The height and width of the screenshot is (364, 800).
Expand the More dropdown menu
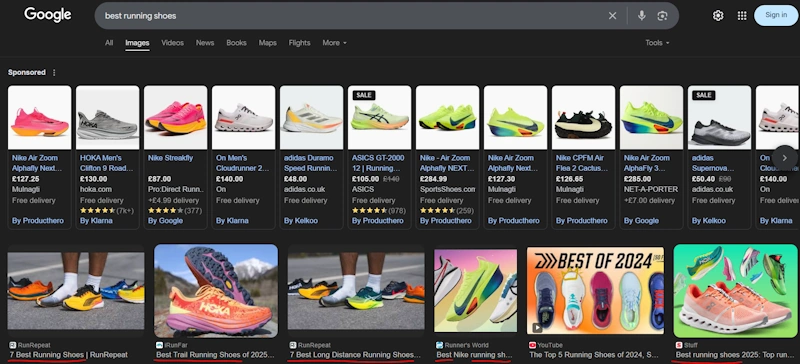coord(334,43)
